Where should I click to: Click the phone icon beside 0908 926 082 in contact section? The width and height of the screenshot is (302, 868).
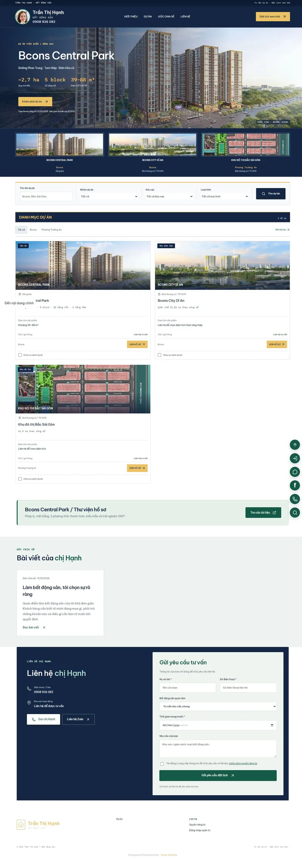tap(29, 689)
